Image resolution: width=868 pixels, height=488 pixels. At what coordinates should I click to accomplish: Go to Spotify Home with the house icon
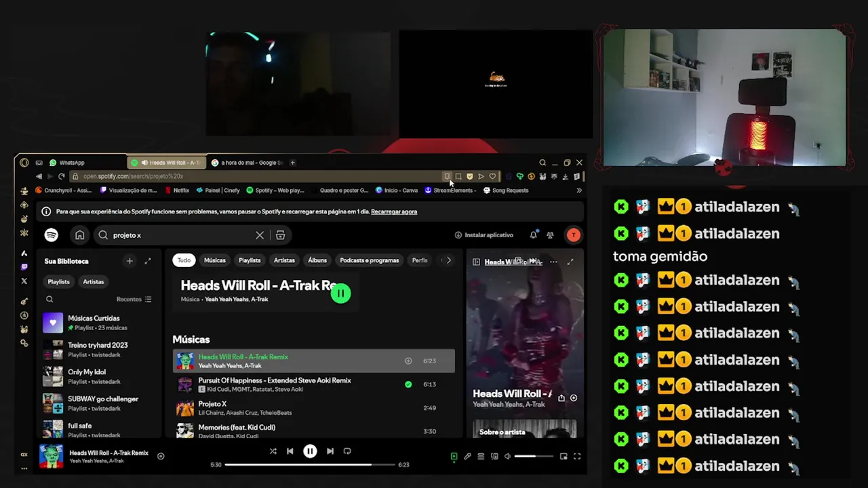[80, 235]
